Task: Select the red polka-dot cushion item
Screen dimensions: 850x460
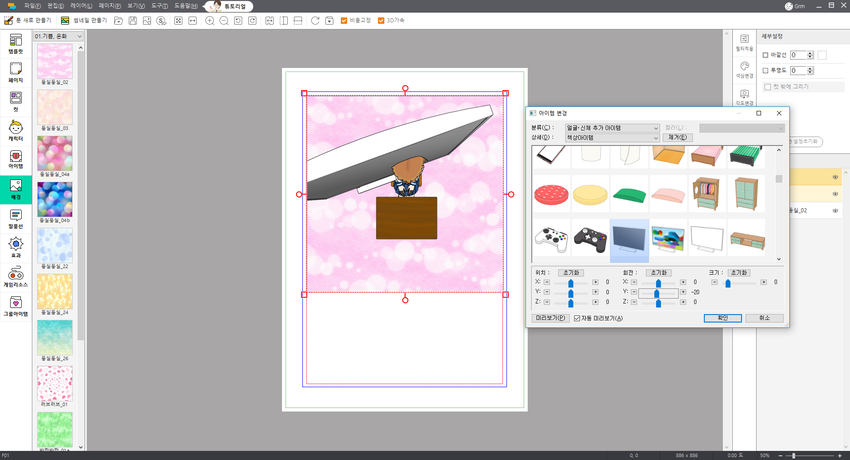Action: (551, 194)
